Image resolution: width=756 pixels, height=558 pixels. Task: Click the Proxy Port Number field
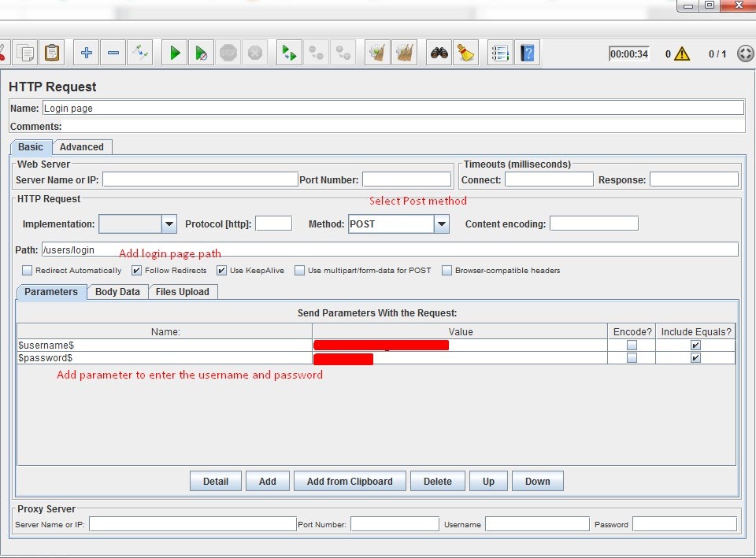[395, 524]
